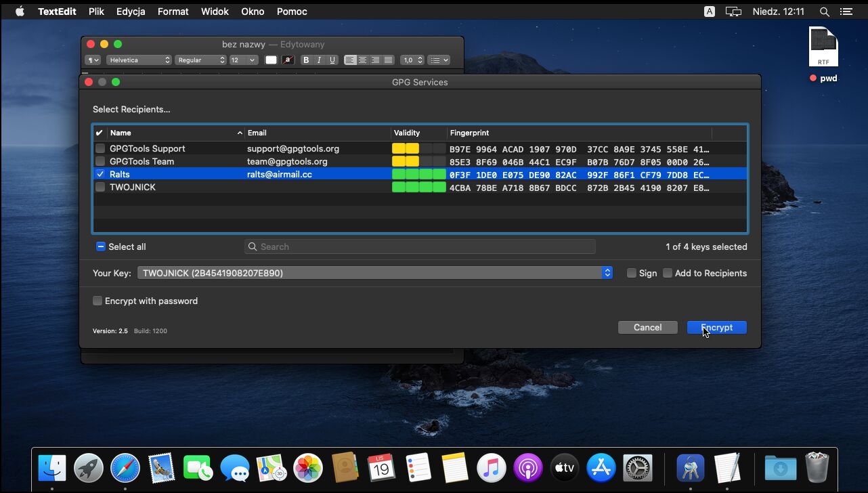The image size is (868, 493).
Task: Check the GPGTools Support recipient checkbox
Action: 100,148
